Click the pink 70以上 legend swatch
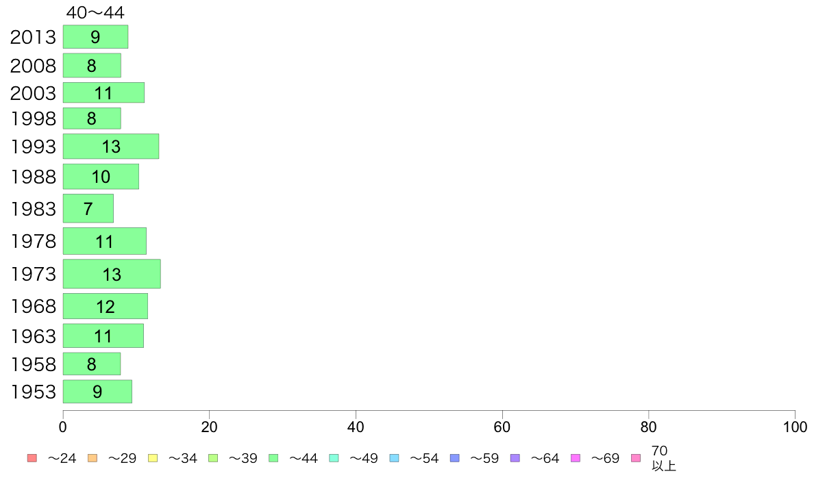Viewport: 814px width, 504px height. (636, 458)
